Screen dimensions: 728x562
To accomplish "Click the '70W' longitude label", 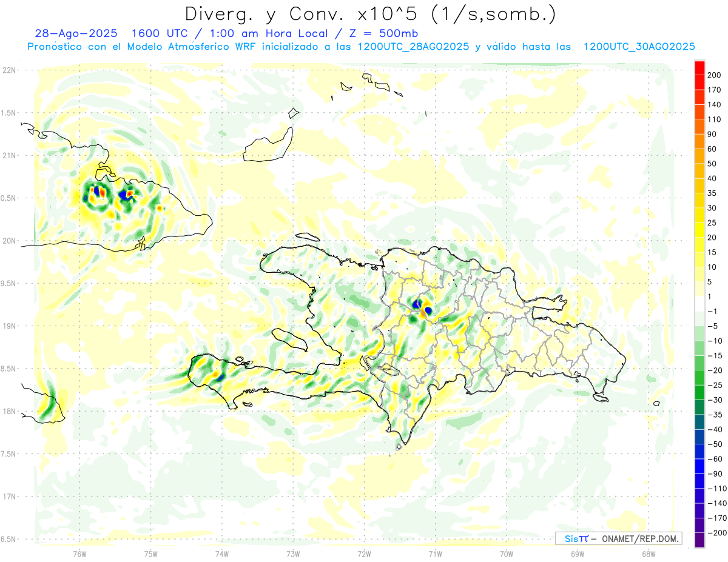I will (507, 554).
